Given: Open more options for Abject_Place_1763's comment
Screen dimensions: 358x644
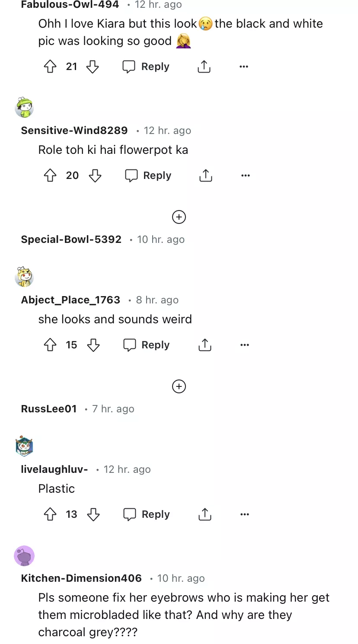Looking at the screenshot, I should tap(245, 345).
